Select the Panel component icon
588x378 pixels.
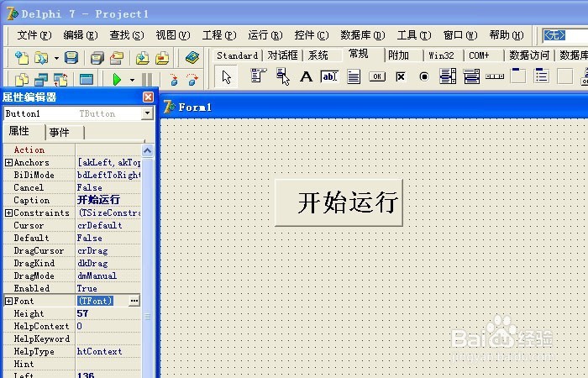tap(564, 76)
